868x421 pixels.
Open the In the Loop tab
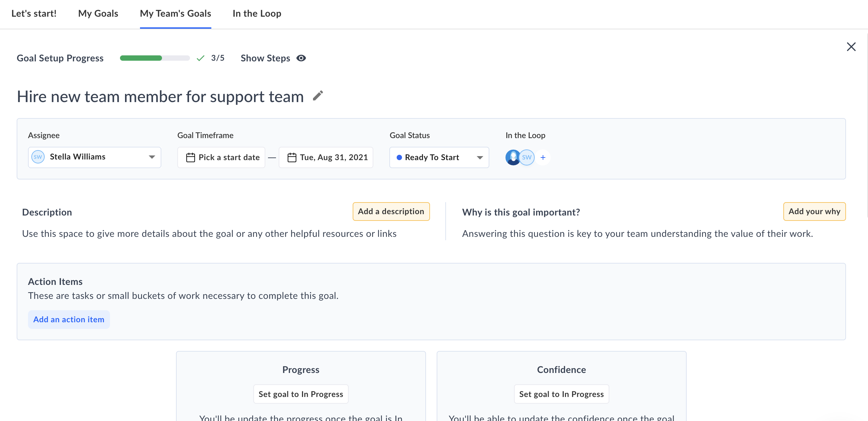[257, 13]
